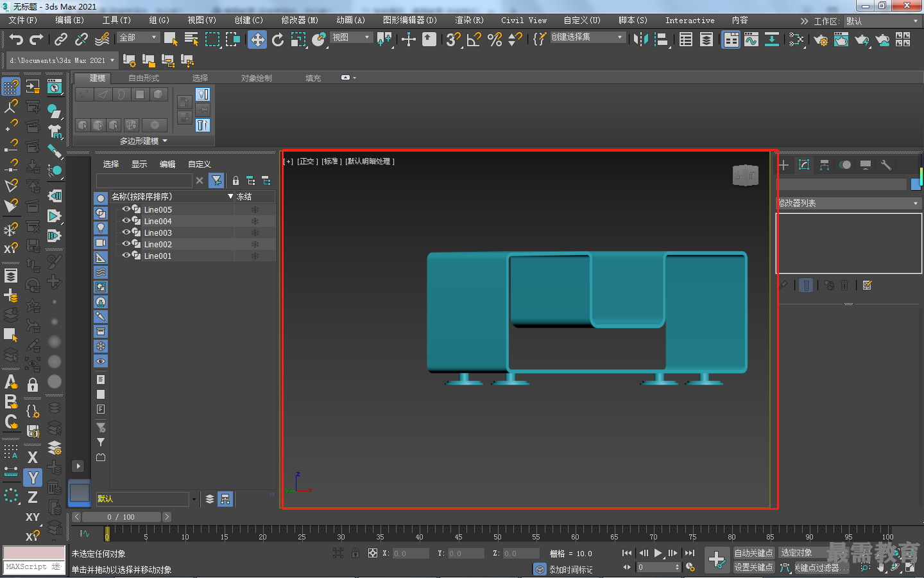Image resolution: width=924 pixels, height=578 pixels.
Task: Click the Go to Start button
Action: (627, 553)
